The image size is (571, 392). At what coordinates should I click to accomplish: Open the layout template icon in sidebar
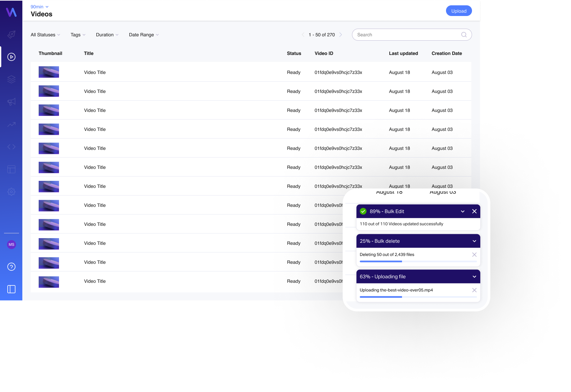click(11, 169)
